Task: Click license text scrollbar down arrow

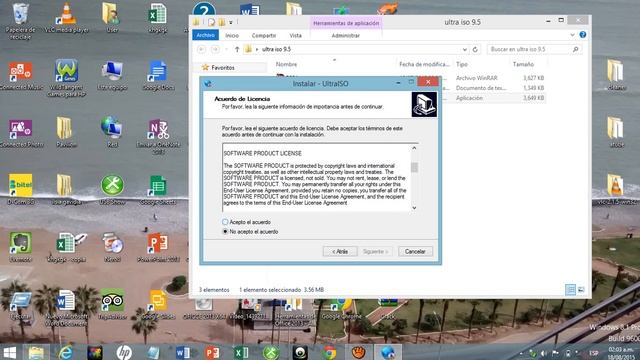Action: pyautogui.click(x=414, y=208)
